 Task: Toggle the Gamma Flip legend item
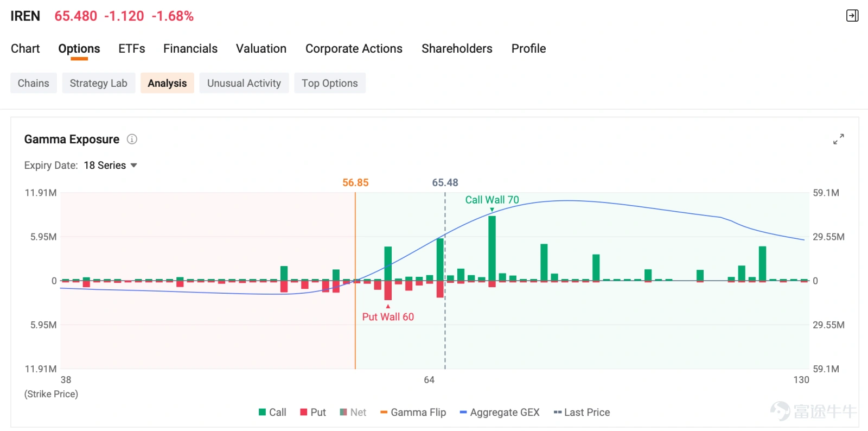pyautogui.click(x=413, y=413)
